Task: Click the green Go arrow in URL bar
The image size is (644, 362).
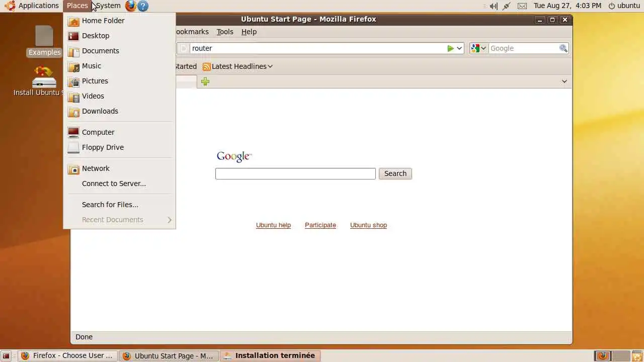Action: click(x=450, y=48)
